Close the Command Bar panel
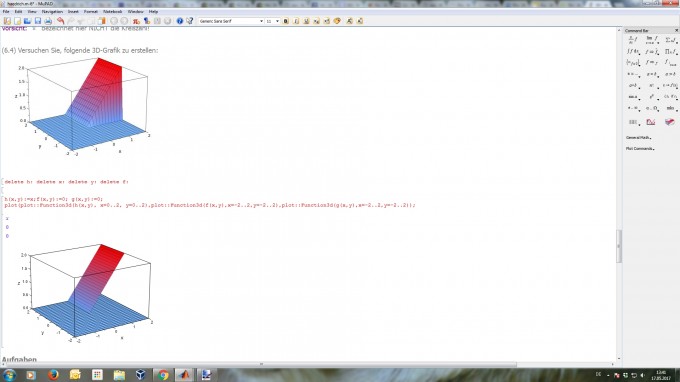Image resolution: width=680 pixels, height=382 pixels. 676,30
